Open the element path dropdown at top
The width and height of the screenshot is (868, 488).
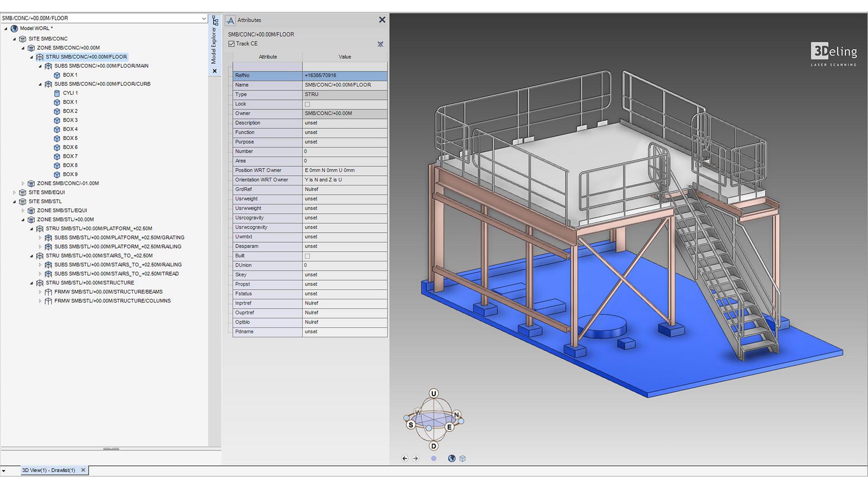coord(203,19)
